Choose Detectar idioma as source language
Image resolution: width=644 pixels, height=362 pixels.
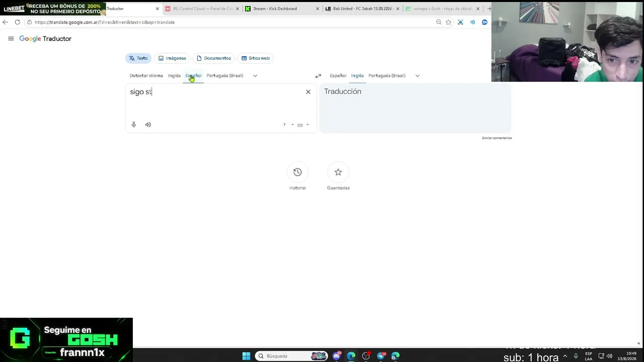click(146, 76)
